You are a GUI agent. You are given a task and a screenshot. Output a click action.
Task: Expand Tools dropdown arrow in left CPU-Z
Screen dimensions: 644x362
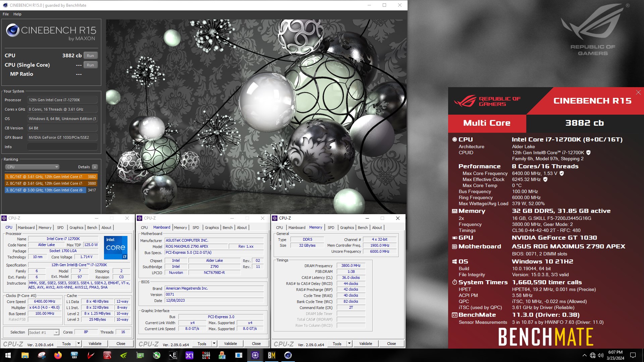(x=78, y=344)
